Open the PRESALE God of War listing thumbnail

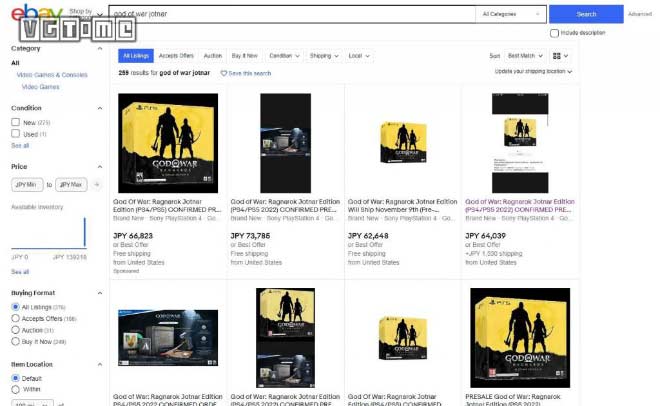pos(520,338)
